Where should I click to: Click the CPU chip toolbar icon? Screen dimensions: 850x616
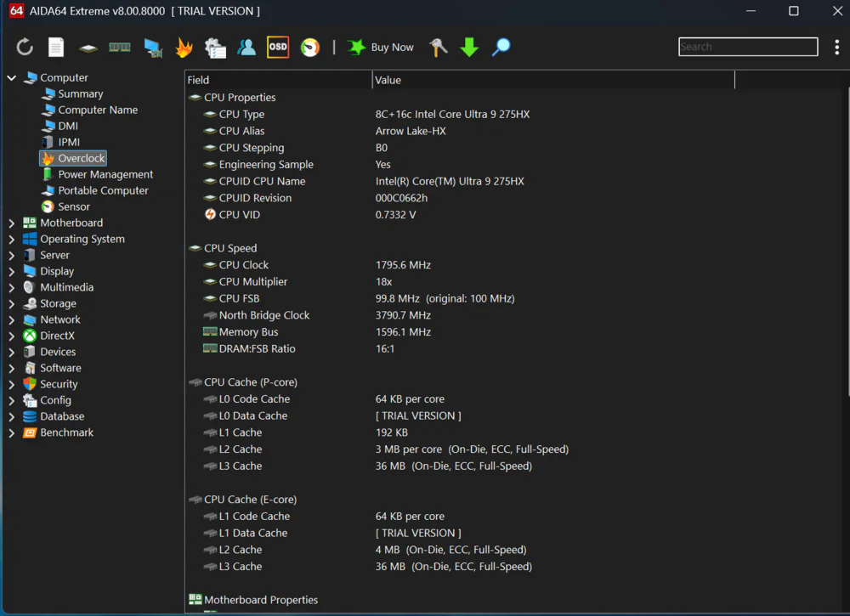[x=88, y=48]
